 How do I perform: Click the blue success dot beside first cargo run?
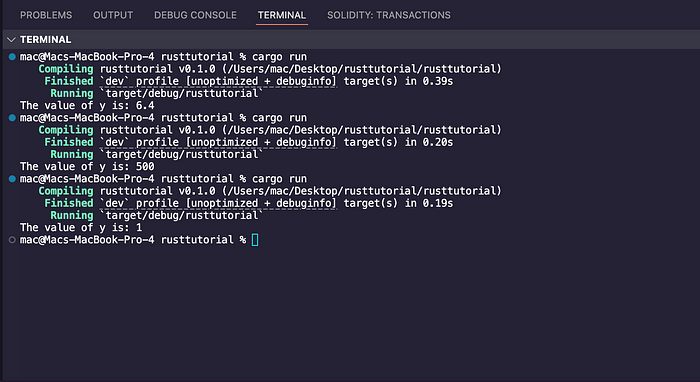[x=12, y=57]
